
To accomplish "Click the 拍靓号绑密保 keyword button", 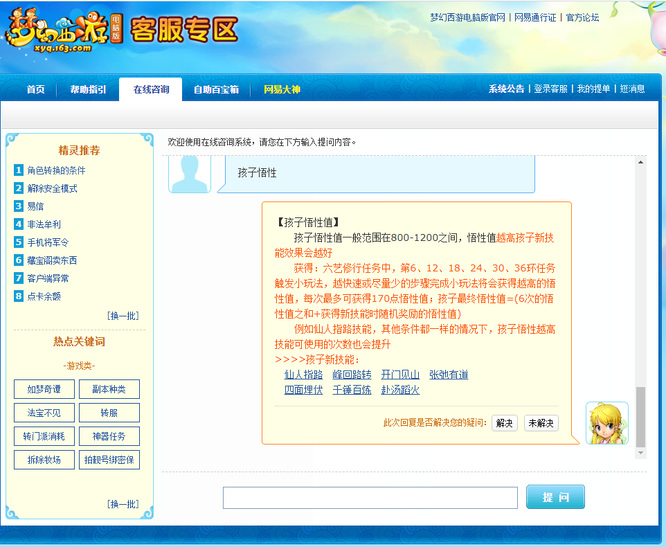I will (109, 460).
